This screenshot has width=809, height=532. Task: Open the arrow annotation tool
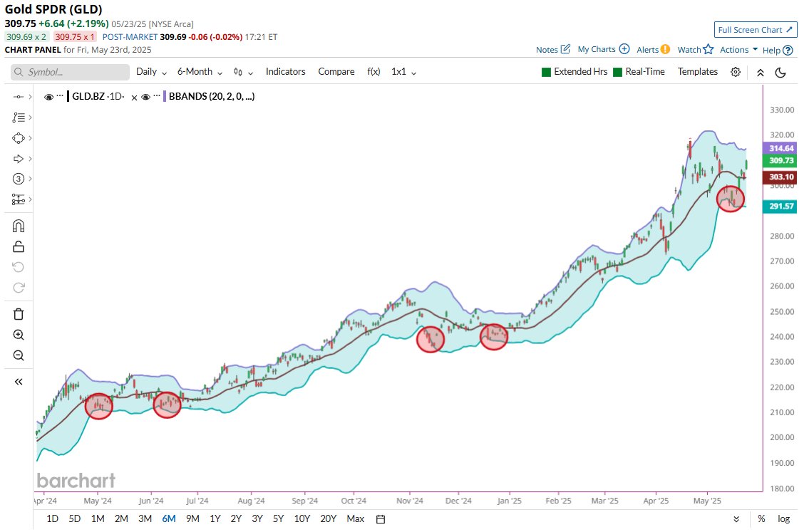18,159
